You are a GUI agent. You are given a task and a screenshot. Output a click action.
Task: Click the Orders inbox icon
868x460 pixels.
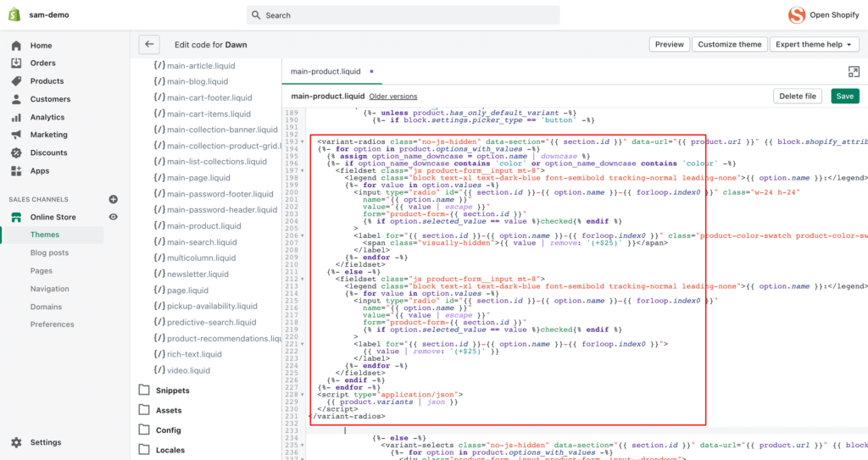coord(16,63)
